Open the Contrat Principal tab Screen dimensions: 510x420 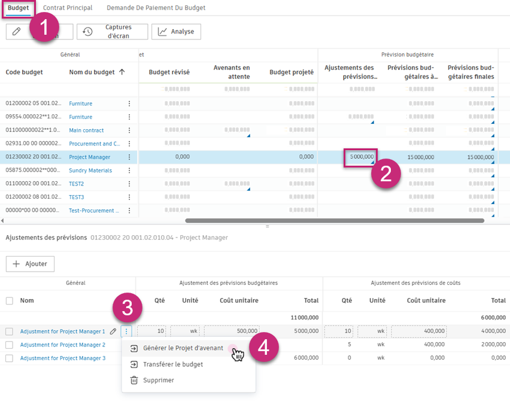click(68, 8)
